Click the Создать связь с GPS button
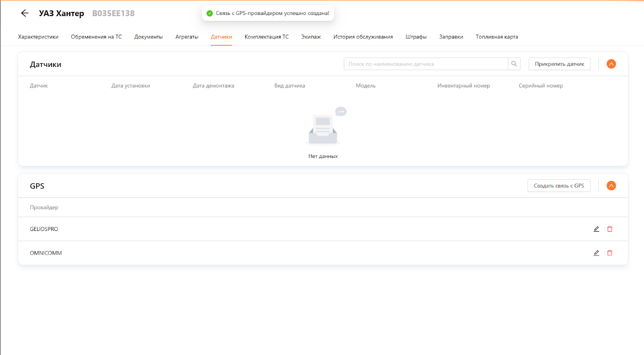 [559, 186]
